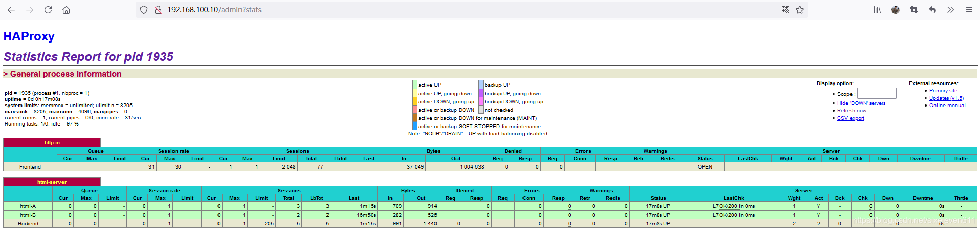Click into the Scope text field
Image resolution: width=980 pixels, height=230 pixels.
877,93
